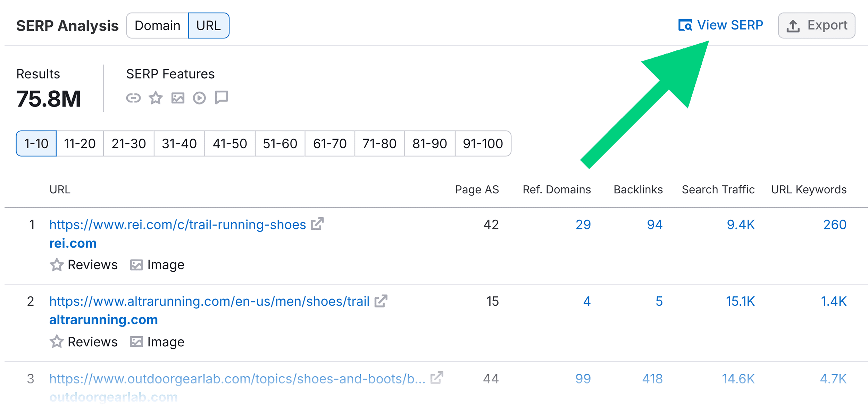The image size is (868, 405).
Task: Open the altrarunning.com domain link
Action: click(103, 320)
